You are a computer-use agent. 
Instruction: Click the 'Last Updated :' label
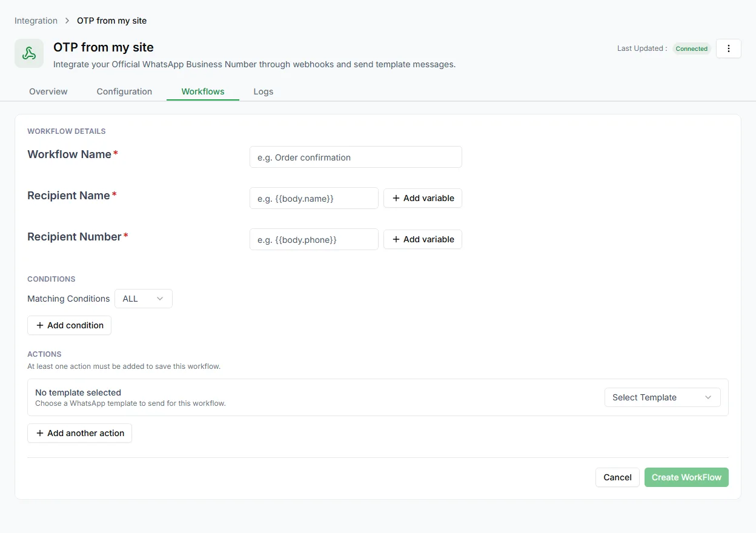[642, 48]
